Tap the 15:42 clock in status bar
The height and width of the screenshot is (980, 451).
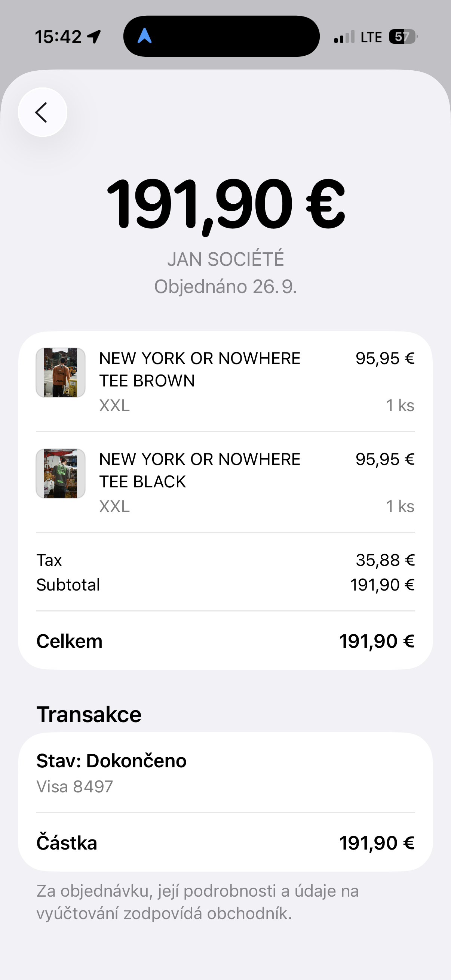58,37
